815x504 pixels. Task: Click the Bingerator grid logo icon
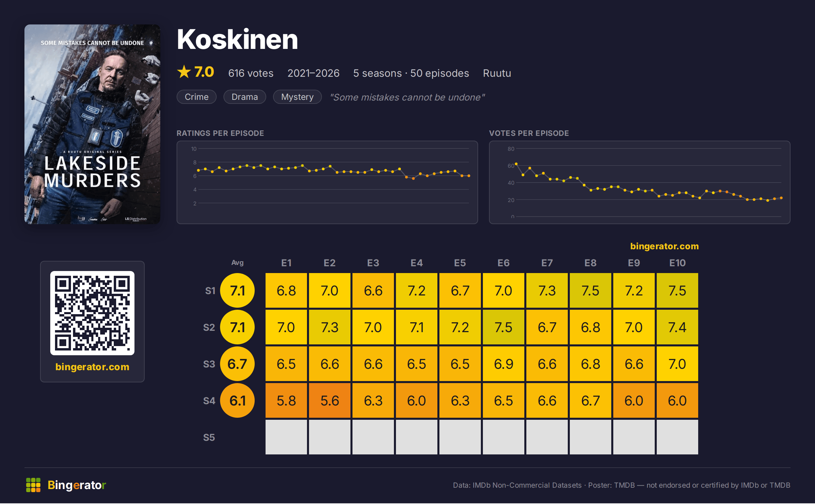[33, 485]
